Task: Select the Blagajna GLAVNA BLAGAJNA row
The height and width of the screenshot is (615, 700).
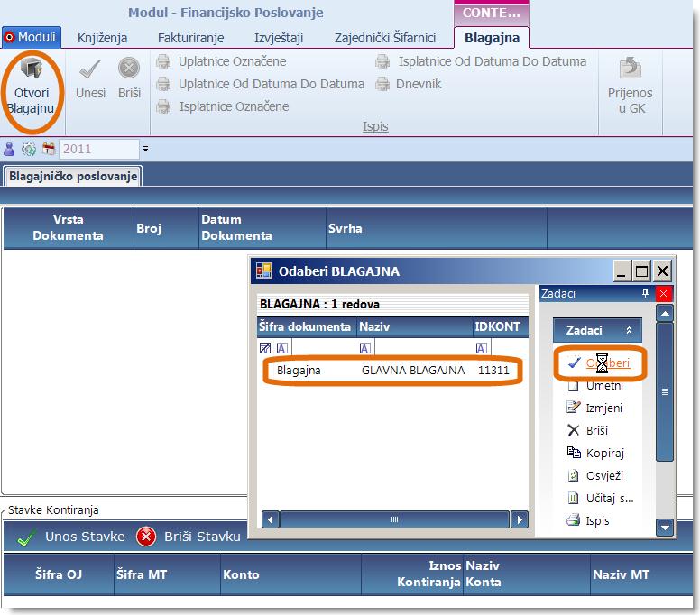Action: pyautogui.click(x=392, y=370)
